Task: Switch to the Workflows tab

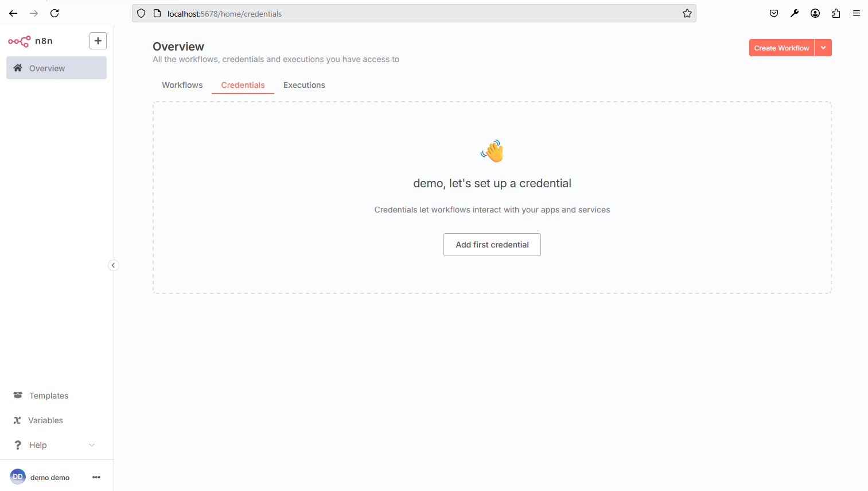Action: [182, 85]
